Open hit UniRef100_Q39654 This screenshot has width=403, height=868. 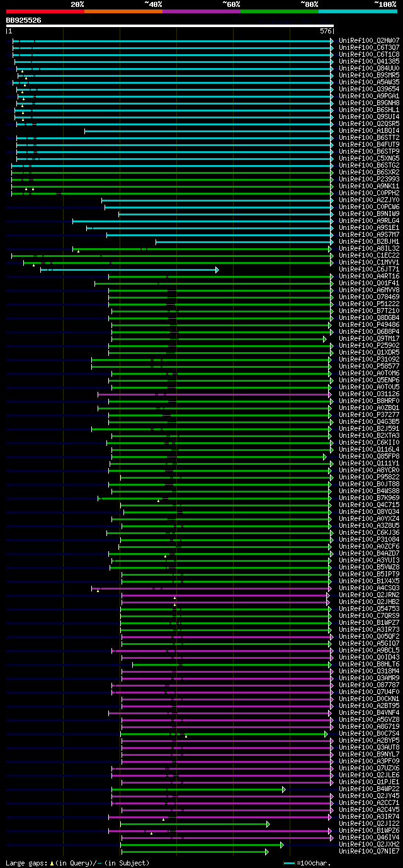click(369, 89)
